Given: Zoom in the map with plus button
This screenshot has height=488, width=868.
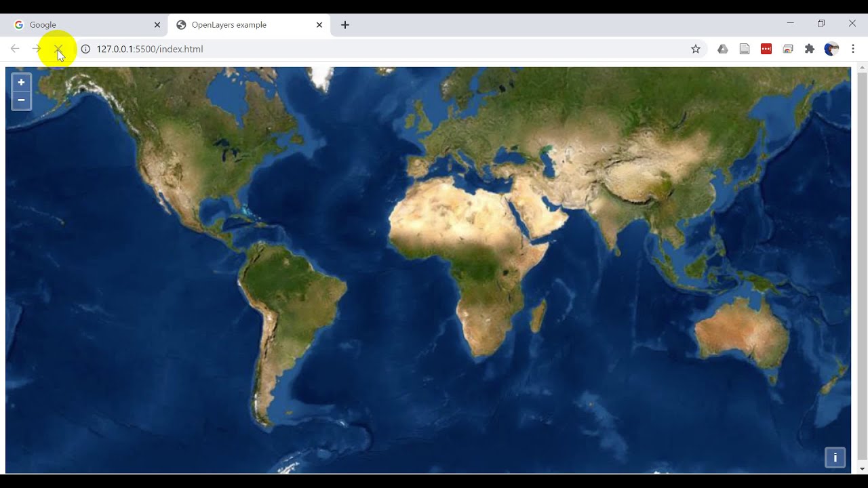Looking at the screenshot, I should point(21,83).
